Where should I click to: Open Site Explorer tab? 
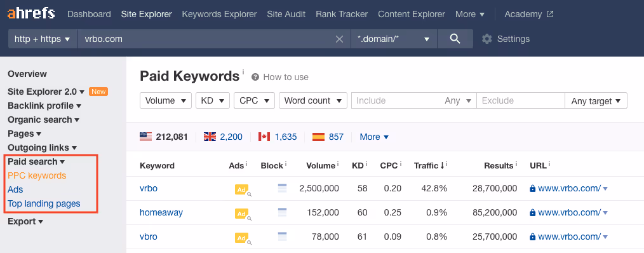point(147,14)
